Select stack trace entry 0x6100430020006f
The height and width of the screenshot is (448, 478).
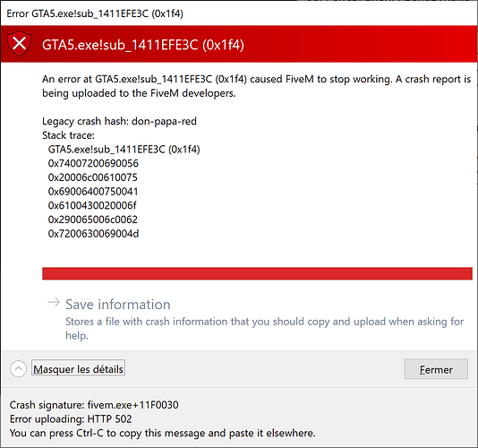[x=92, y=205]
